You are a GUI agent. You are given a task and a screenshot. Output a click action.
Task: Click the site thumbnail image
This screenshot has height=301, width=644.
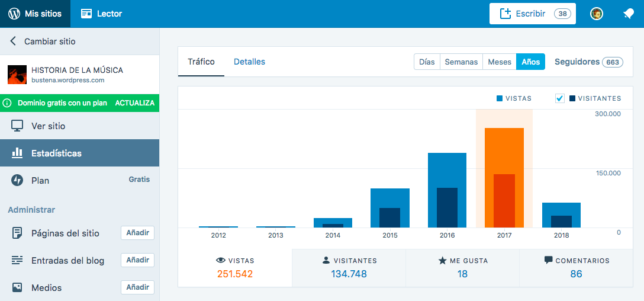tap(17, 75)
